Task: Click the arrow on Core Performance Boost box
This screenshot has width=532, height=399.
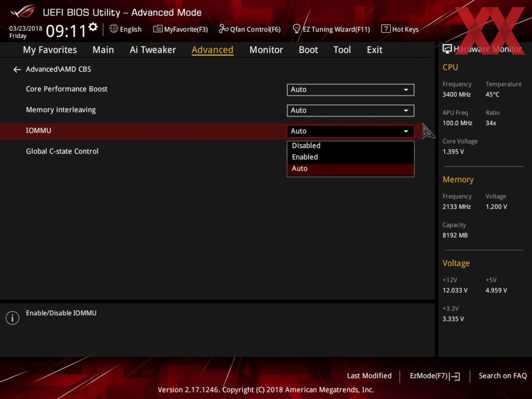Action: pos(406,90)
